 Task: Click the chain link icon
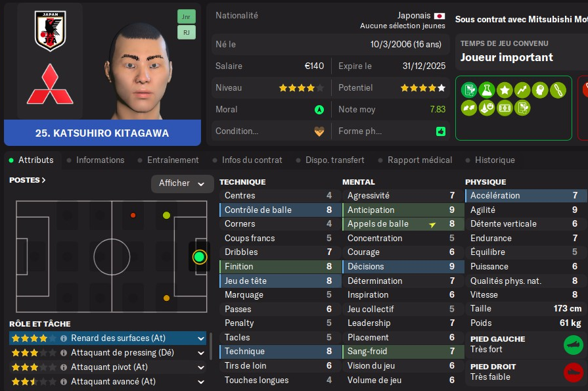tap(558, 89)
